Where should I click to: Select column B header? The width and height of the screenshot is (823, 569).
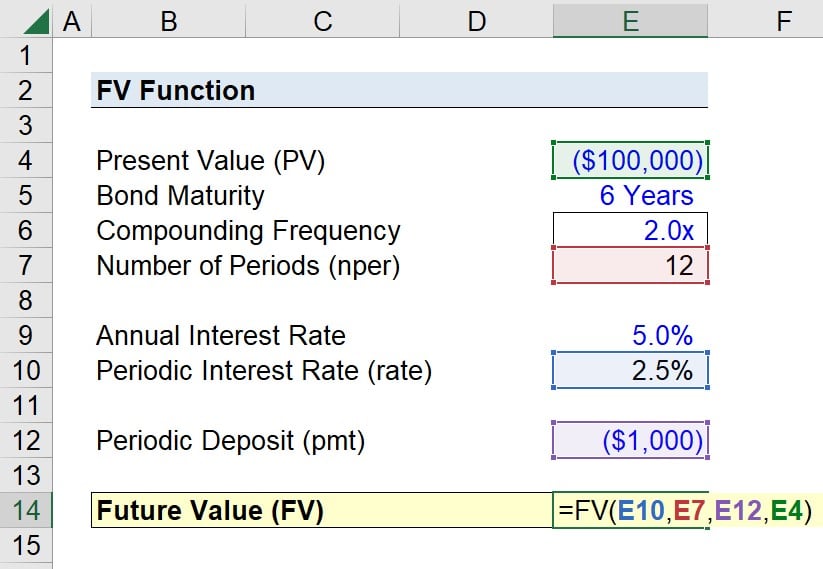point(169,19)
